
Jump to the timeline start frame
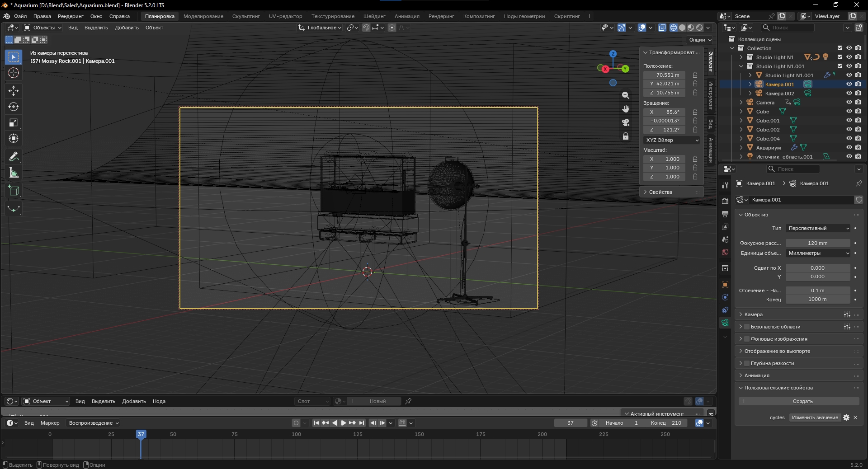point(316,423)
